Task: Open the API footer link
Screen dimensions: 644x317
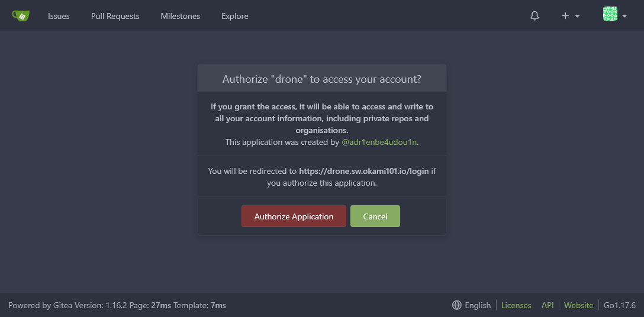Action: click(x=548, y=305)
